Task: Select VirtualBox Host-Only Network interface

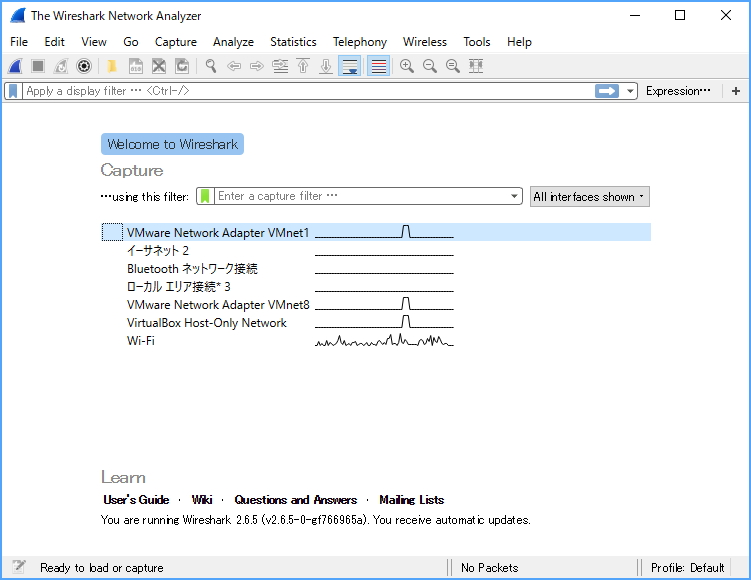Action: pyautogui.click(x=376, y=323)
